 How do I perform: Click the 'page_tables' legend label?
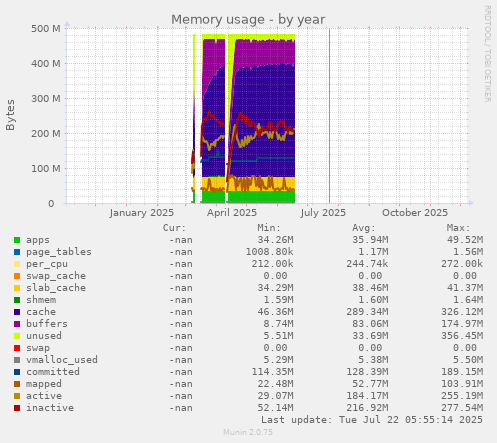(59, 252)
